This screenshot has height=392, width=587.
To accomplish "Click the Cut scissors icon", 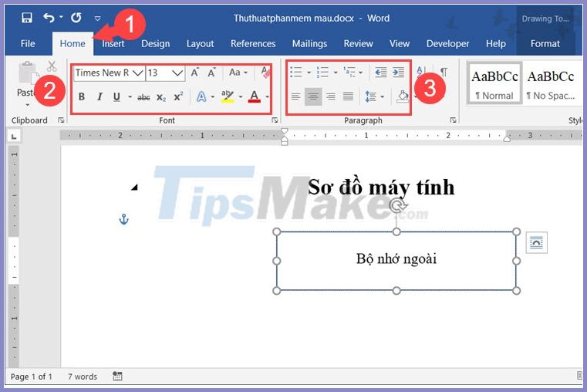I will pyautogui.click(x=52, y=66).
